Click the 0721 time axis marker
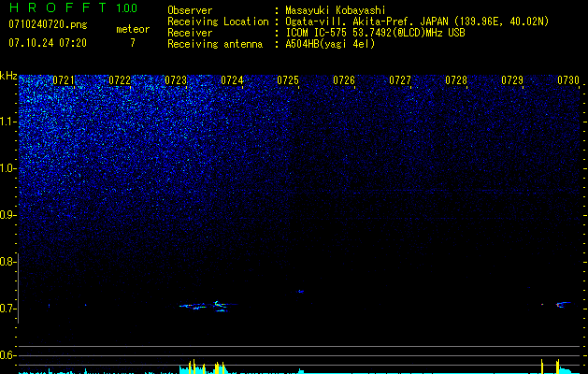Image resolution: width=588 pixels, height=374 pixels. point(64,80)
